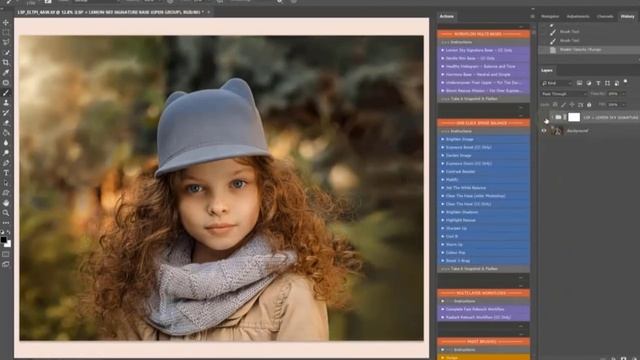This screenshot has width=640, height=360.
Task: Select the Zoom tool
Action: (x=6, y=213)
